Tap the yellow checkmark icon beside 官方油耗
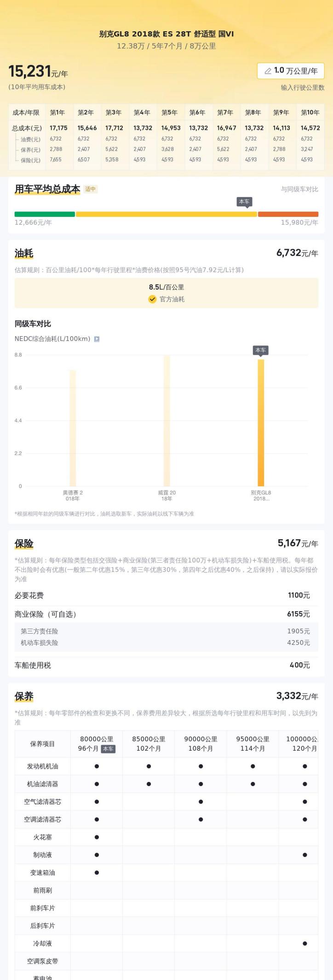Viewport: 333px width, 980px height. (152, 299)
